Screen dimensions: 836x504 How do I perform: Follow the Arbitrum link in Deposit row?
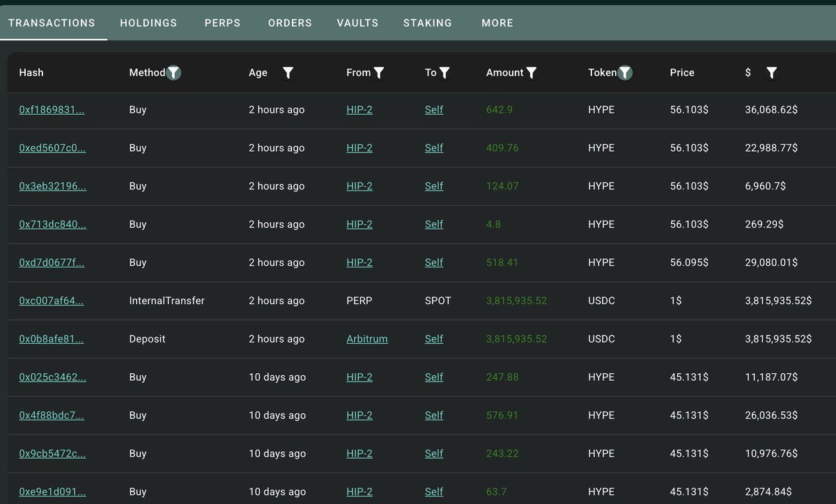pos(367,340)
